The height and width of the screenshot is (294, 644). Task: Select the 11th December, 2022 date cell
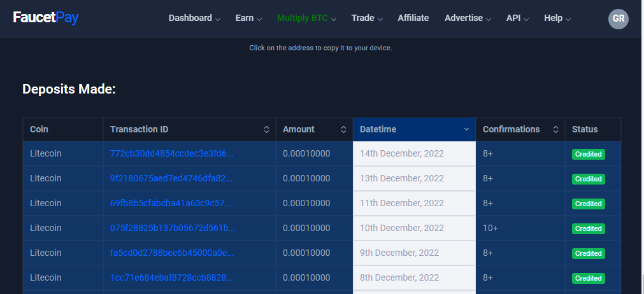(415, 204)
